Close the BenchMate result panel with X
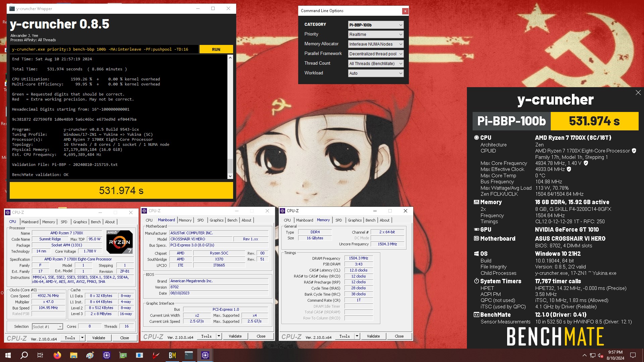 coord(638,93)
